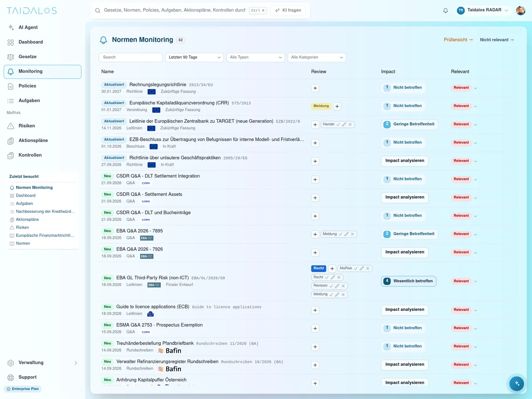The height and width of the screenshot is (399, 532).
Task: Confirm the MaRisk review tag checkmark
Action: (x=356, y=268)
